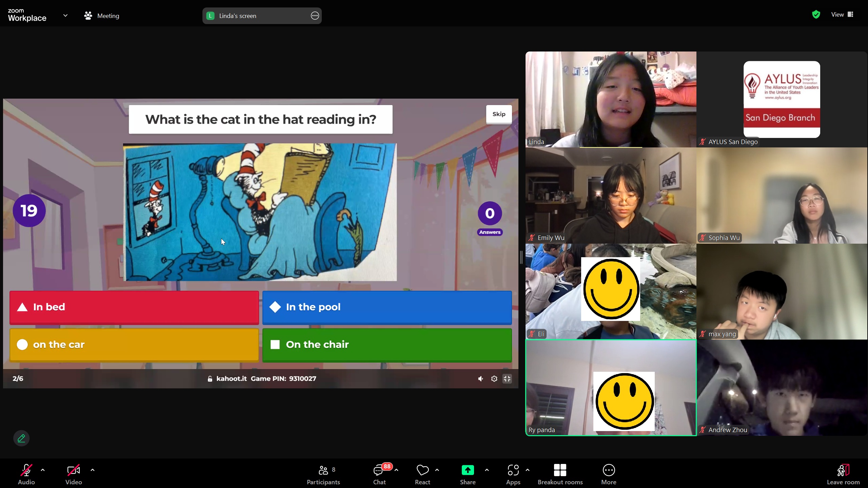Unmute microphone with the Audio button
Image resolution: width=868 pixels, height=488 pixels.
click(x=26, y=474)
